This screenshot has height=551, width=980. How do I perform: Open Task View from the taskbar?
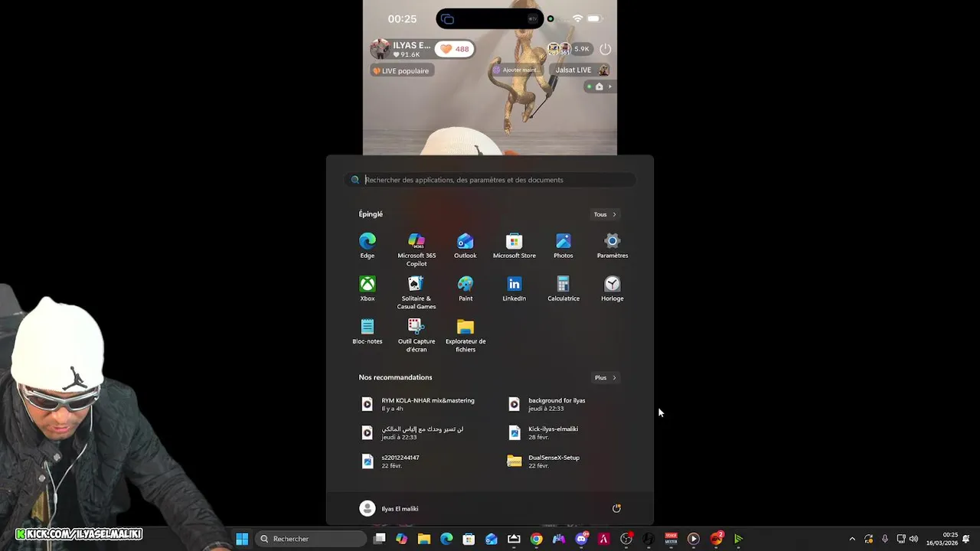pyautogui.click(x=380, y=539)
